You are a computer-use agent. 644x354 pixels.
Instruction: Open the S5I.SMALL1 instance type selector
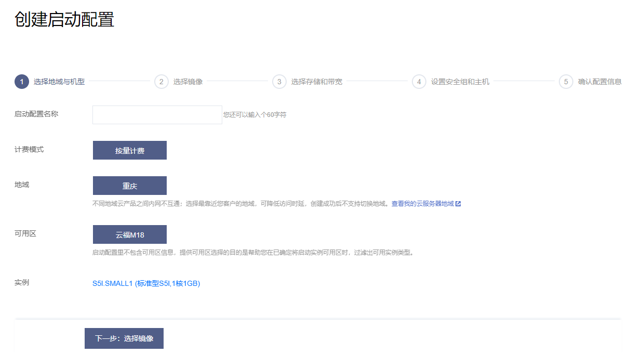146,283
